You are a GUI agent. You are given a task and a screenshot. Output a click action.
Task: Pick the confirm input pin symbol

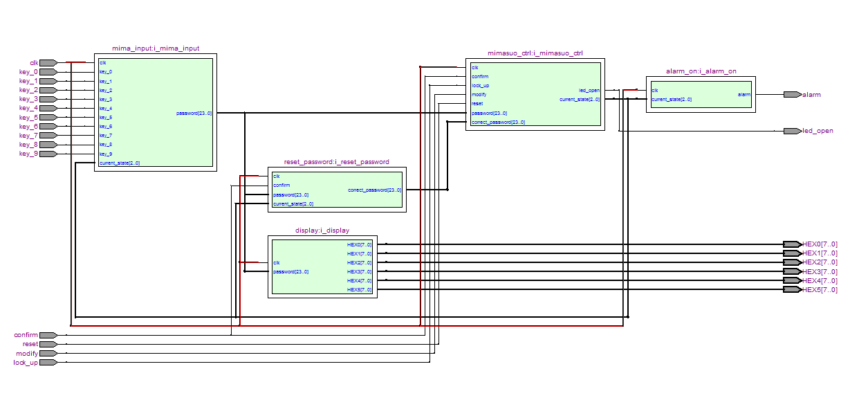pyautogui.click(x=48, y=335)
